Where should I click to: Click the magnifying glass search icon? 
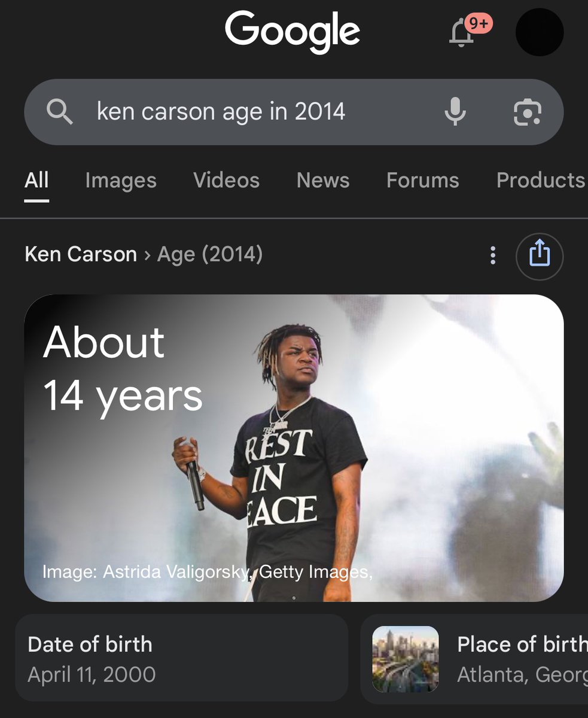coord(60,112)
